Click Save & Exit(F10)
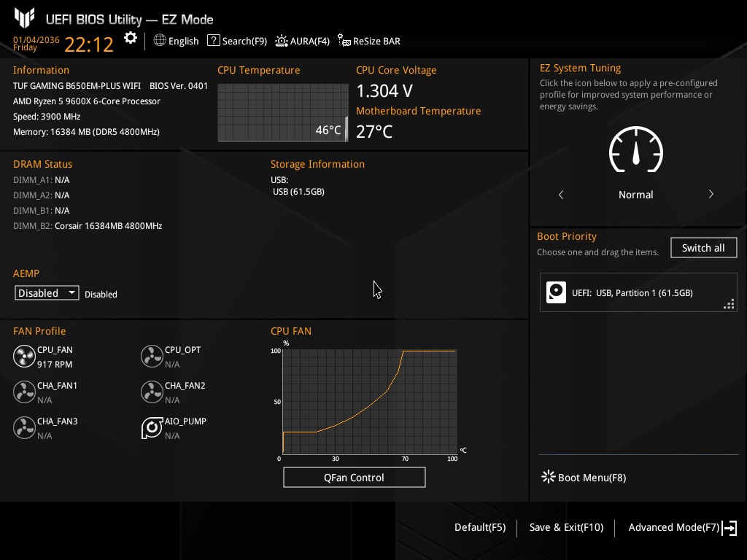Viewport: 747px width, 560px height. click(566, 527)
